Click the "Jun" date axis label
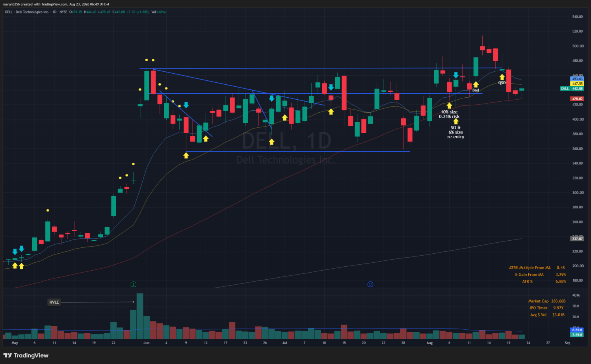 point(147,343)
